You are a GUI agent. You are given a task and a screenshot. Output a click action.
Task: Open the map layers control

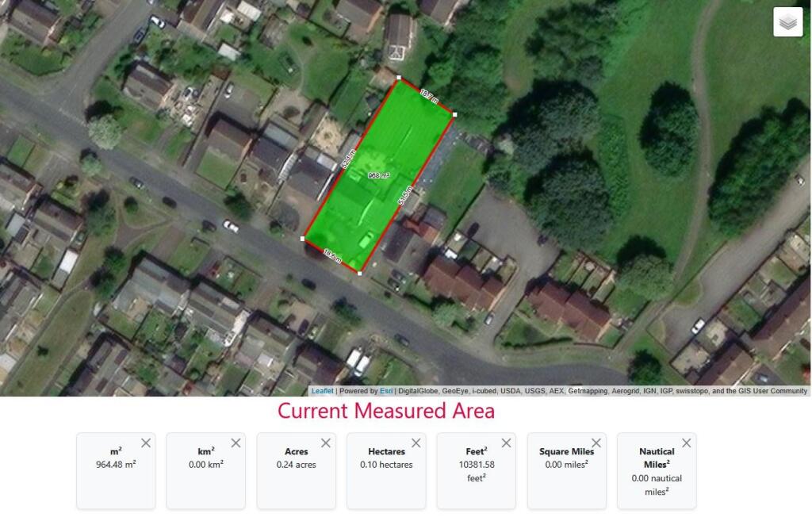[x=787, y=21]
